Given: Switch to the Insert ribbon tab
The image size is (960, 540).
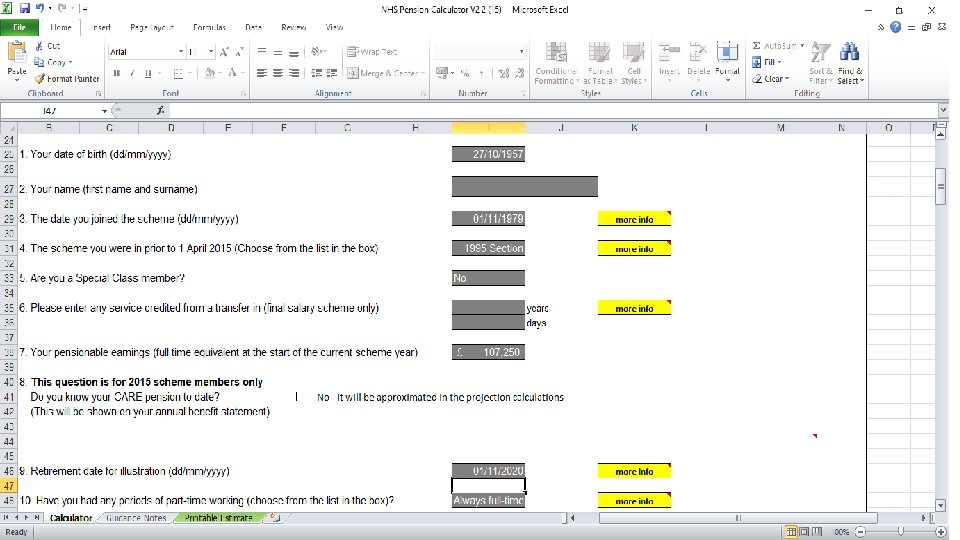Looking at the screenshot, I should (101, 28).
